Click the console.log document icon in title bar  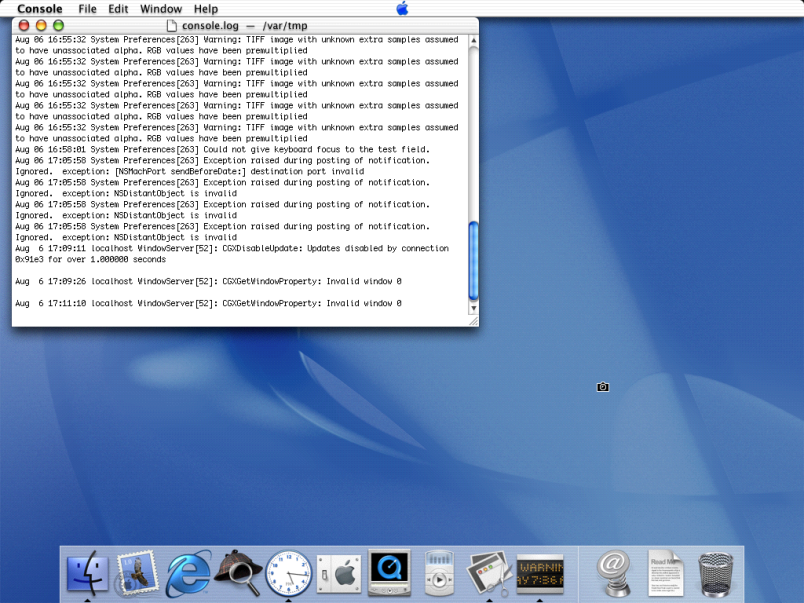(x=172, y=25)
